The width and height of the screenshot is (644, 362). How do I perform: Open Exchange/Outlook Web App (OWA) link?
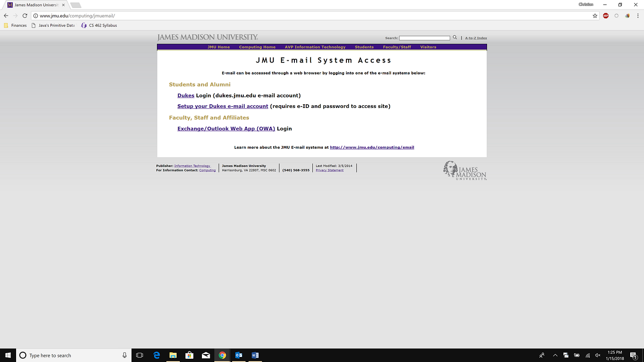(x=226, y=129)
